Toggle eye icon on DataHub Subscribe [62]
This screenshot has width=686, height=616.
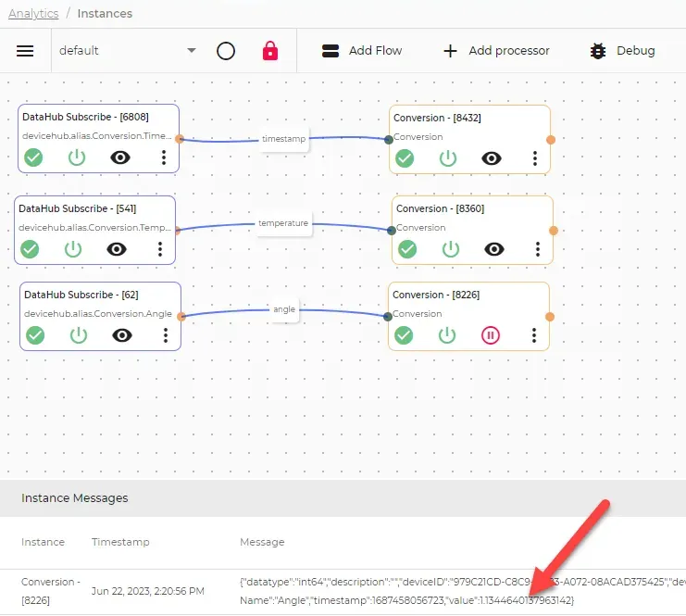point(122,335)
